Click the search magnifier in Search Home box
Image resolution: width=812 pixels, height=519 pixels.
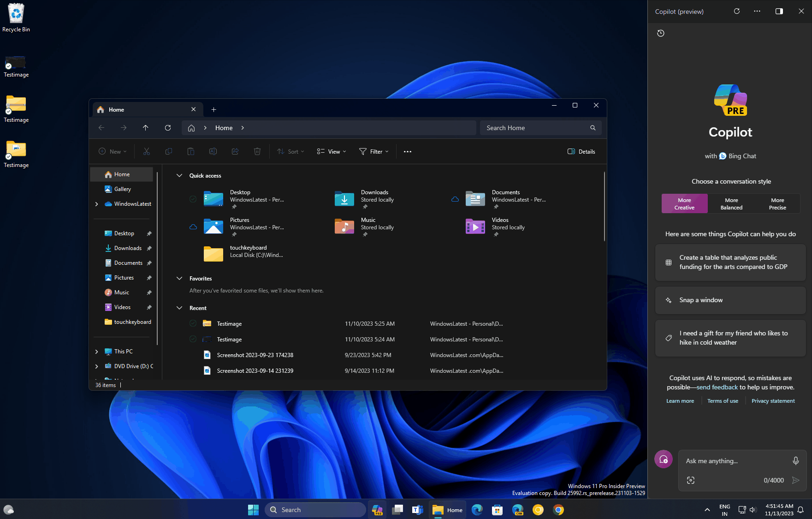[x=593, y=128]
